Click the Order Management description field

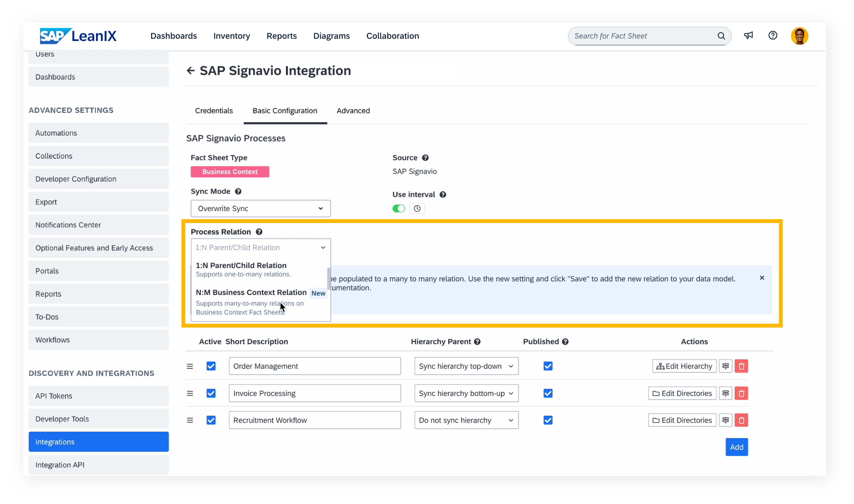pos(315,366)
